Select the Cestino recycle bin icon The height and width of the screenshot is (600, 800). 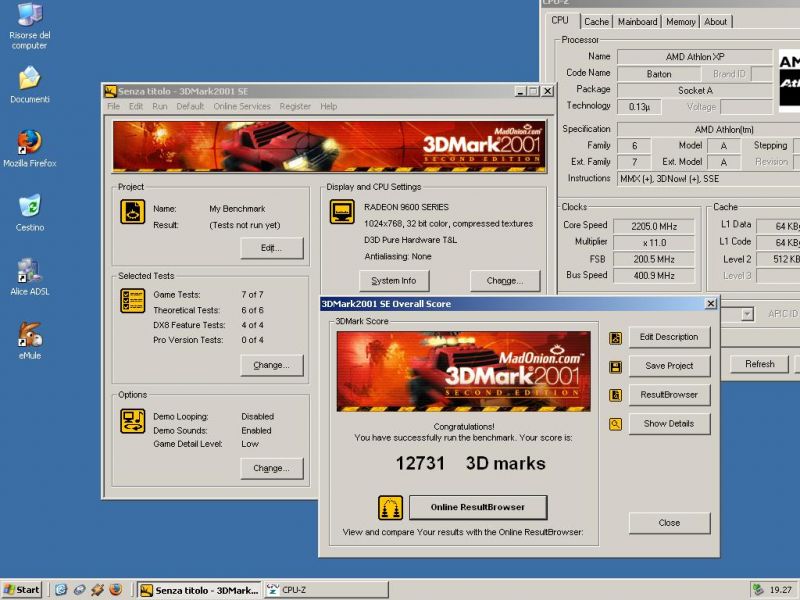30,213
